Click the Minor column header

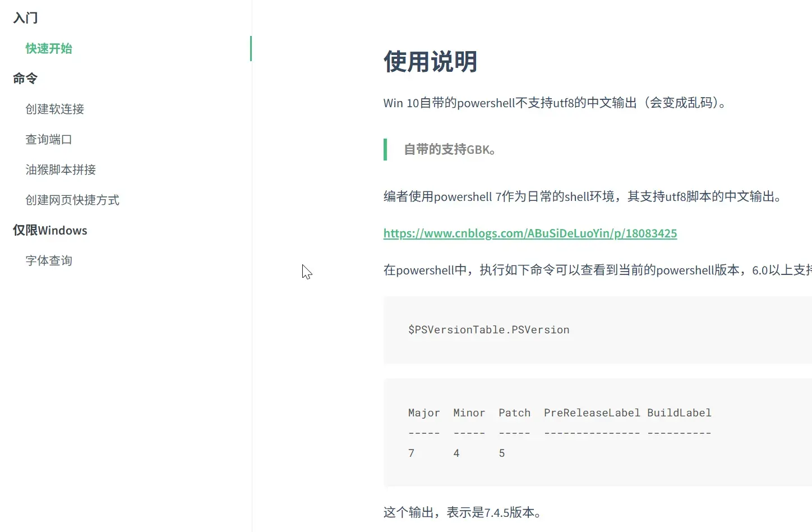click(469, 413)
